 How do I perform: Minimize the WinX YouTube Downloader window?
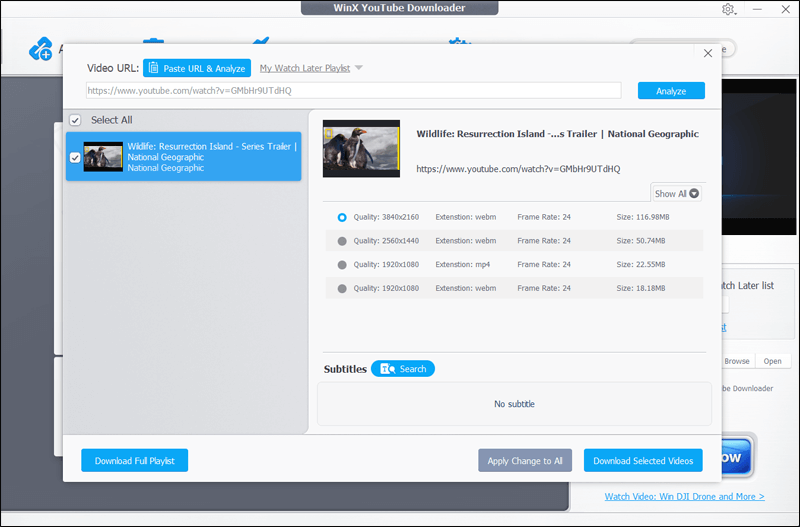point(757,9)
